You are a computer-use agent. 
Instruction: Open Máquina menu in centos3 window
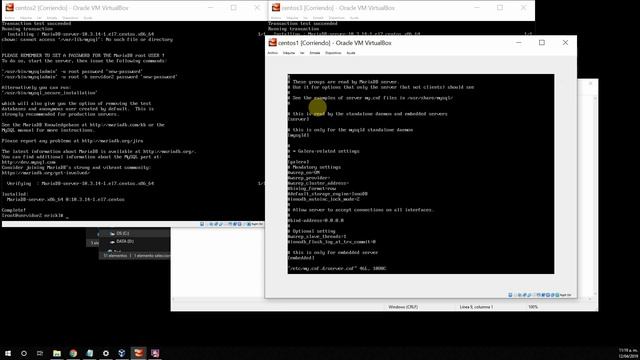coord(292,18)
